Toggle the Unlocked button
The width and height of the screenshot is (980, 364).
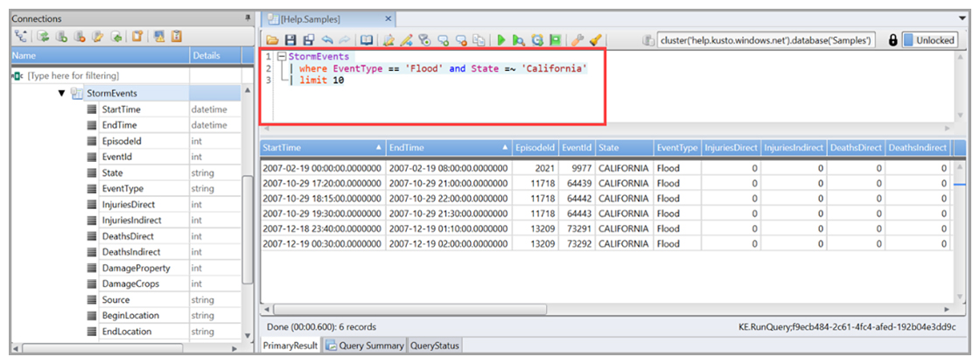(x=930, y=40)
